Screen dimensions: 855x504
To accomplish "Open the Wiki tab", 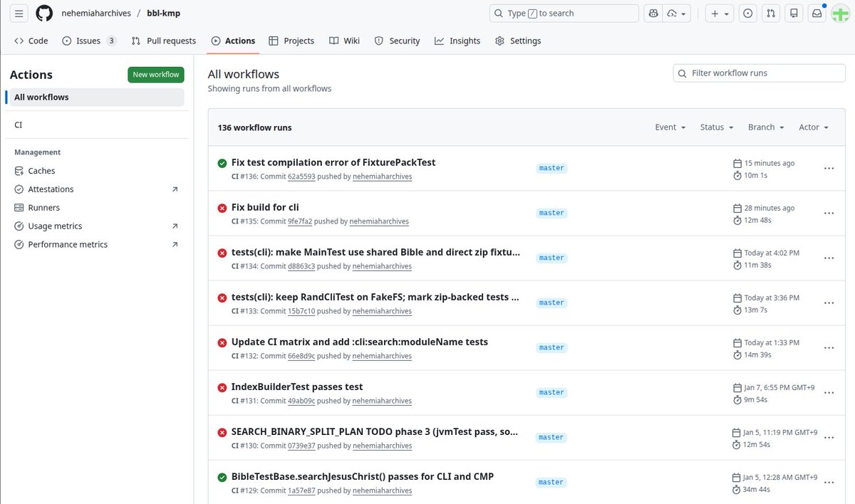I will 344,41.
